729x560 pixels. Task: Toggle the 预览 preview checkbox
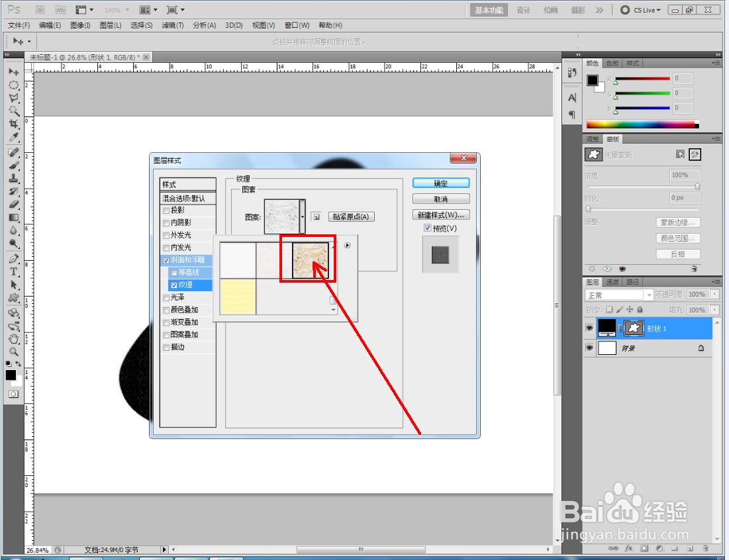(427, 228)
